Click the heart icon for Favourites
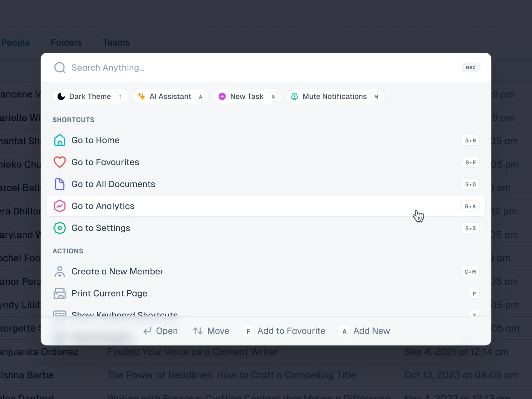This screenshot has height=399, width=532. tap(60, 162)
